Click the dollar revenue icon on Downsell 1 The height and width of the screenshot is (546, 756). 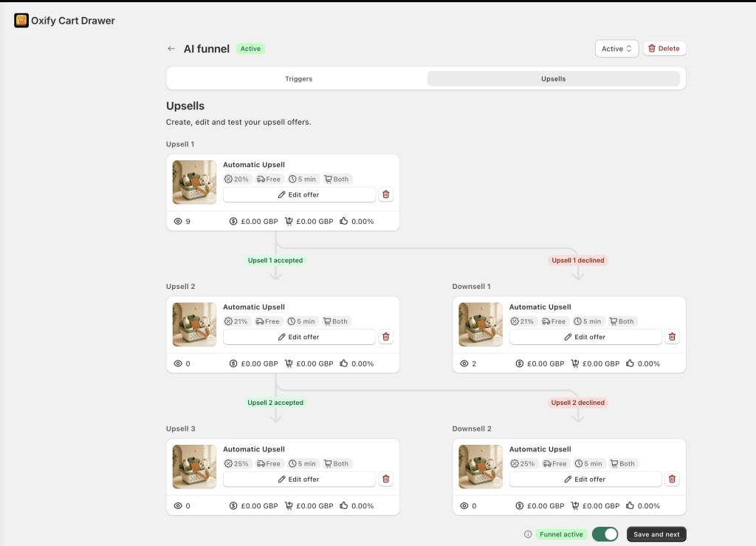519,364
